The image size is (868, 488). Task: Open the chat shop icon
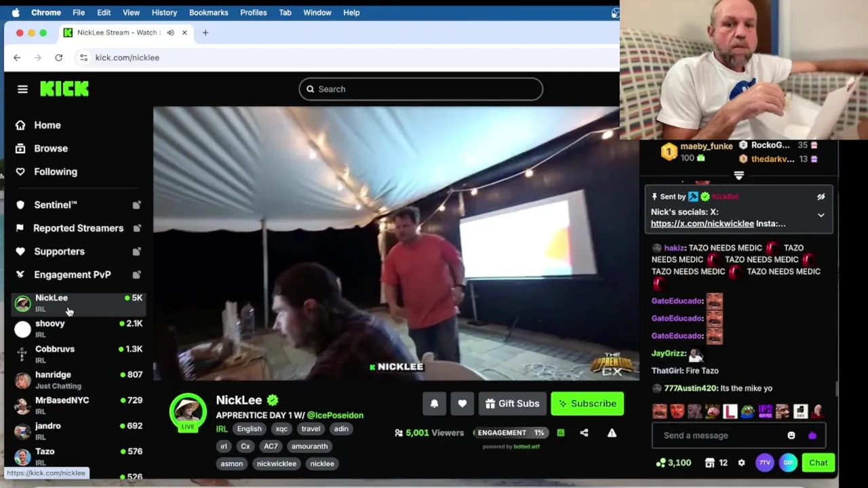coord(710,463)
